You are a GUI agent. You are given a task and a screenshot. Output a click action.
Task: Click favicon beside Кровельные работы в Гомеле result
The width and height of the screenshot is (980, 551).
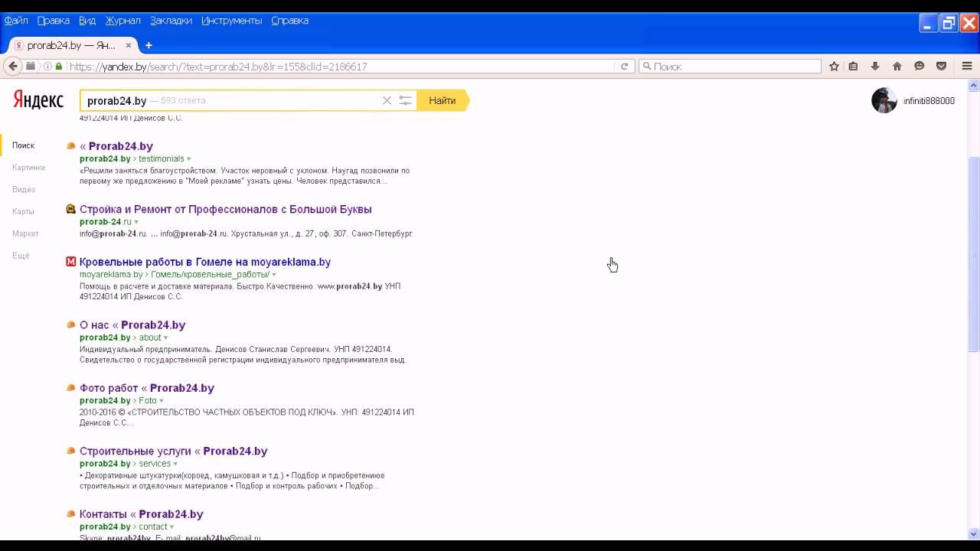[x=70, y=262]
